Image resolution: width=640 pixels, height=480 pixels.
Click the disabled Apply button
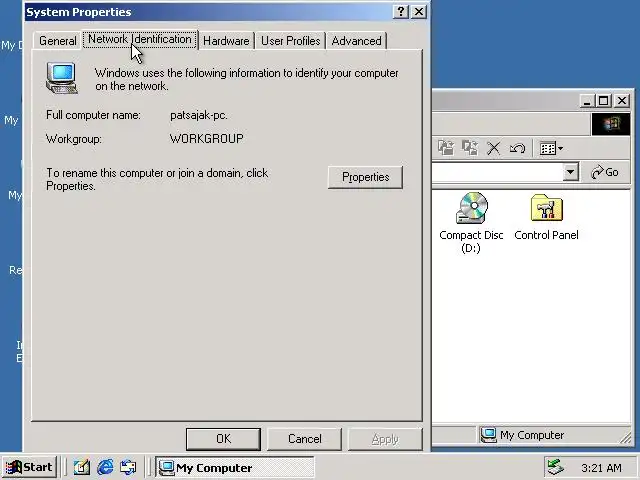click(385, 439)
